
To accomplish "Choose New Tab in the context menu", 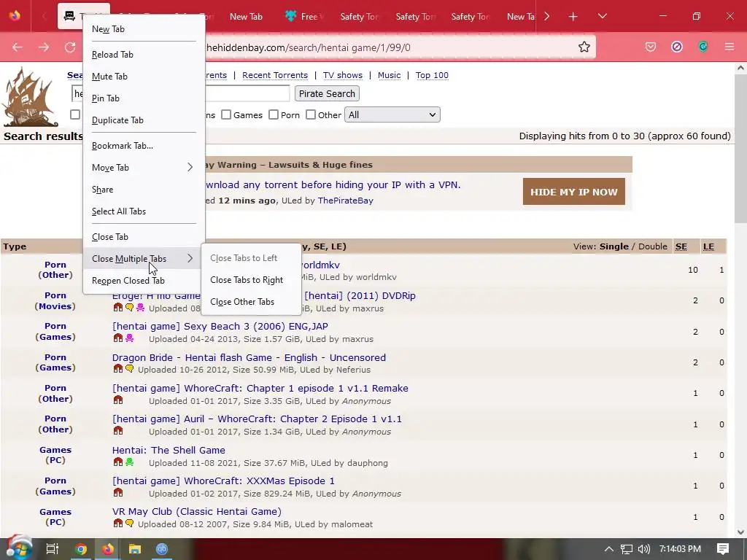I will (144, 29).
